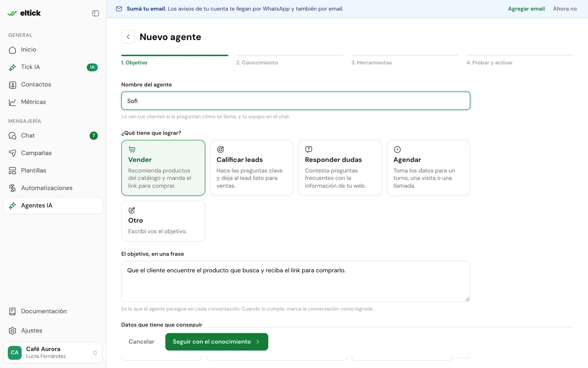Click the Chat unread badge 7
This screenshot has height=368, width=588.
click(94, 136)
